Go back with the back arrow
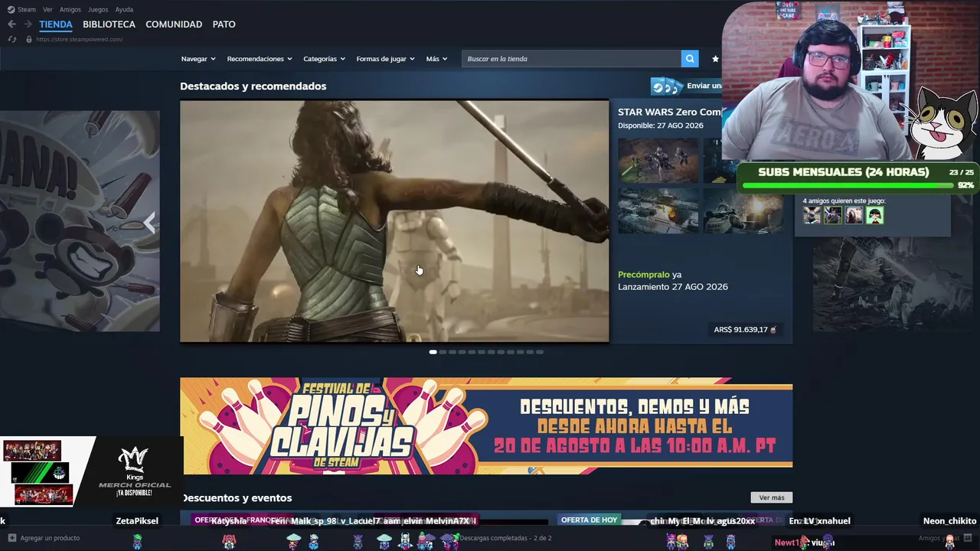 (x=11, y=24)
